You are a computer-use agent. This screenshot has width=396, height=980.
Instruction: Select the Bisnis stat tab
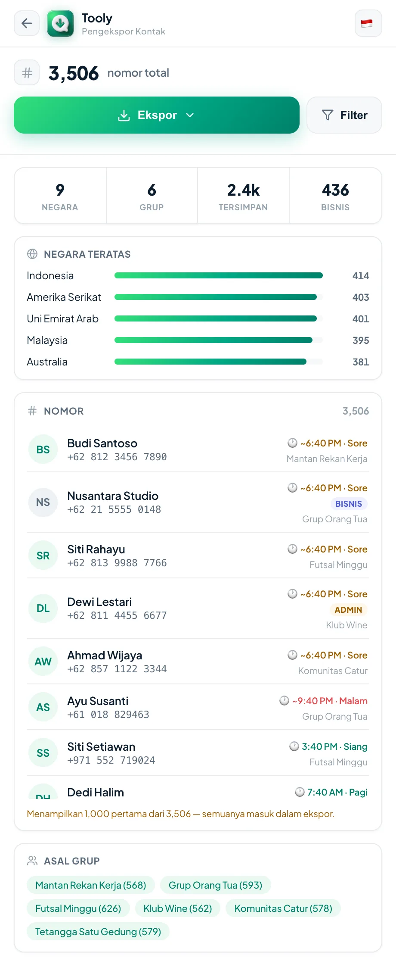point(335,196)
